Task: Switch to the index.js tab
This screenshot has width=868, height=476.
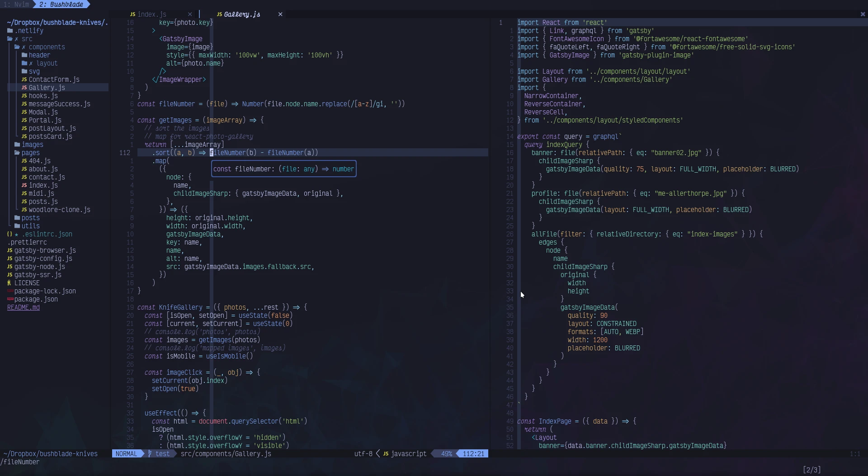Action: [152, 14]
